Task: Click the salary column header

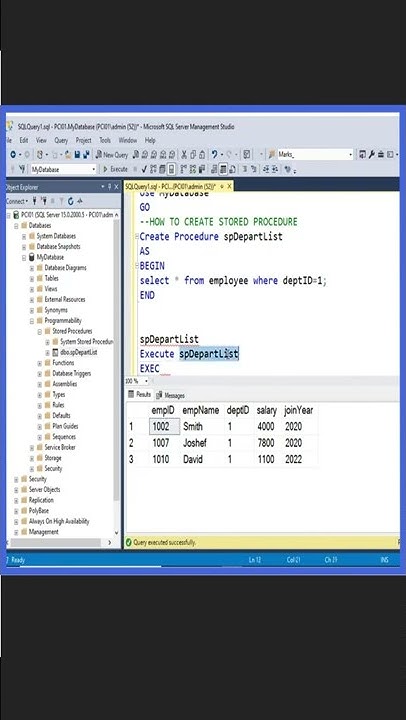Action: pyautogui.click(x=266, y=411)
